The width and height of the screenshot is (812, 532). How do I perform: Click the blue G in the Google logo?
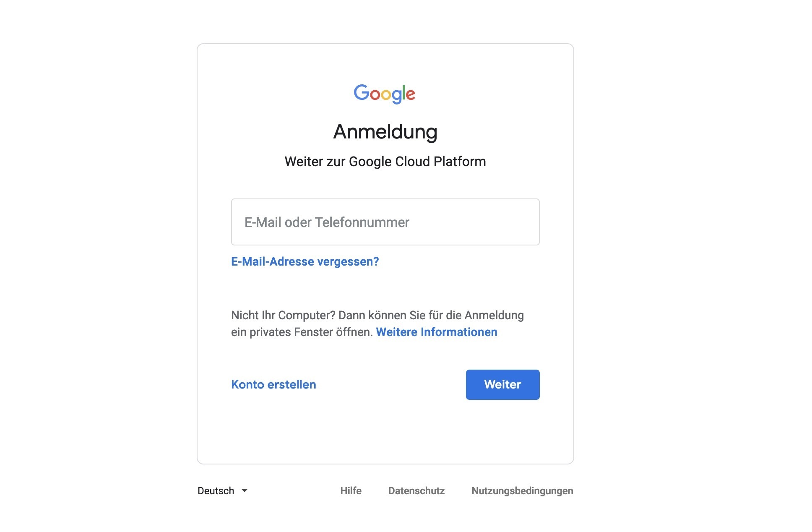point(361,92)
